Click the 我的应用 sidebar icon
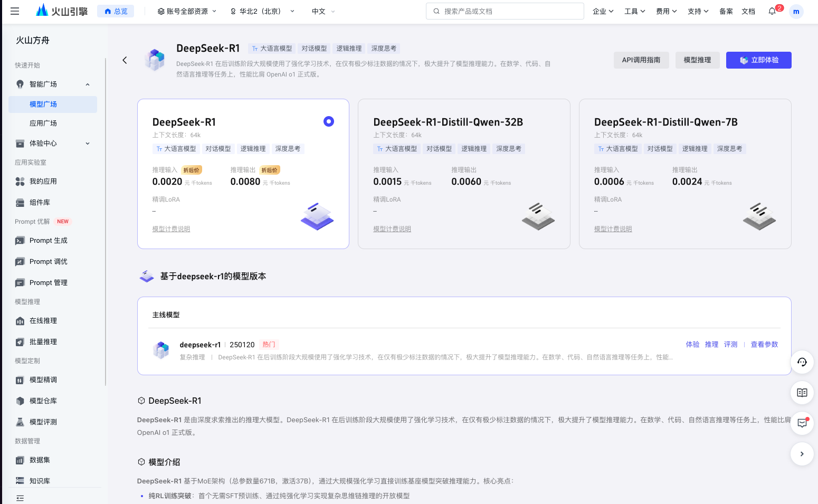Viewport: 818px width, 504px height. coord(20,181)
